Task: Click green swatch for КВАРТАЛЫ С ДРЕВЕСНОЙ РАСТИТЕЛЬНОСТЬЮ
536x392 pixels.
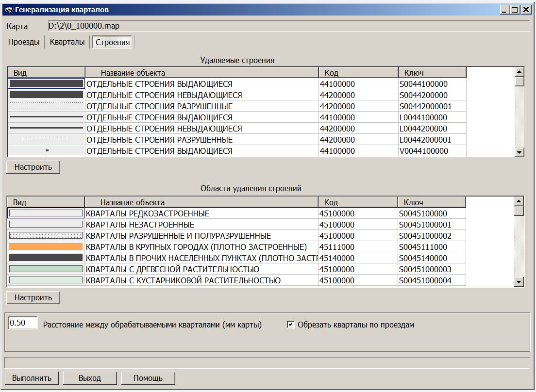Action: pyautogui.click(x=46, y=269)
